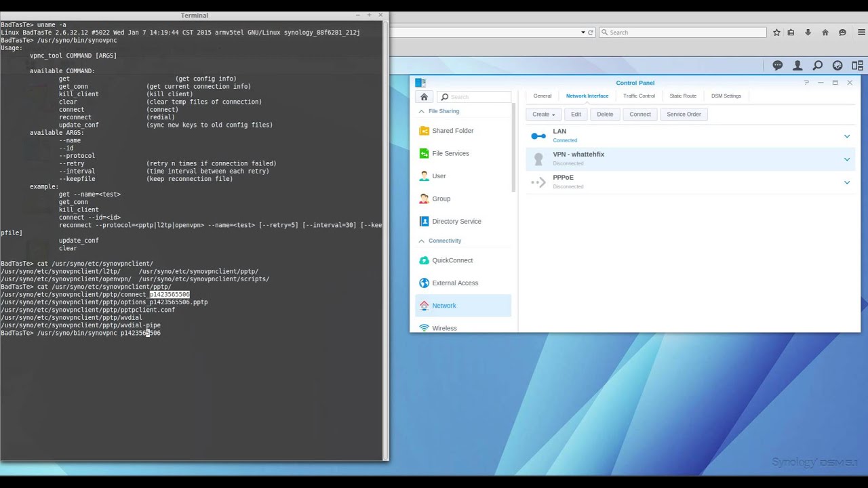Open the User settings icon
868x488 pixels.
[424, 176]
